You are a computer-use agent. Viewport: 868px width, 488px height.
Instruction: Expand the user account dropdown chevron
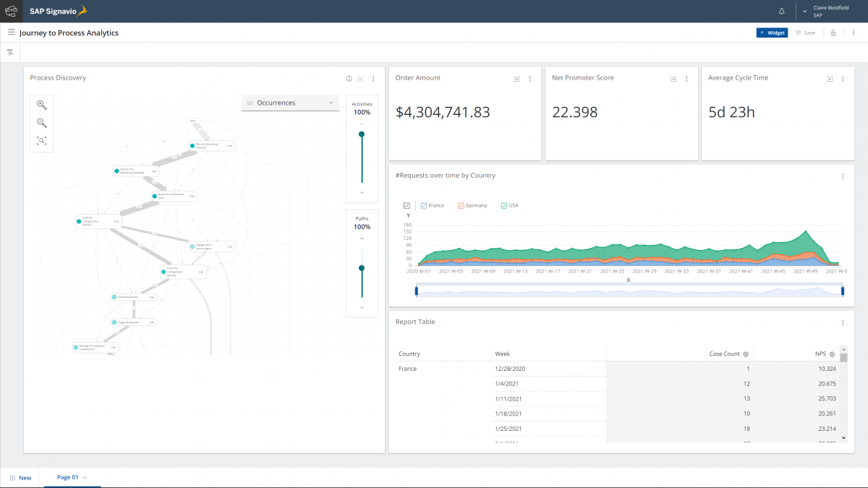(804, 12)
